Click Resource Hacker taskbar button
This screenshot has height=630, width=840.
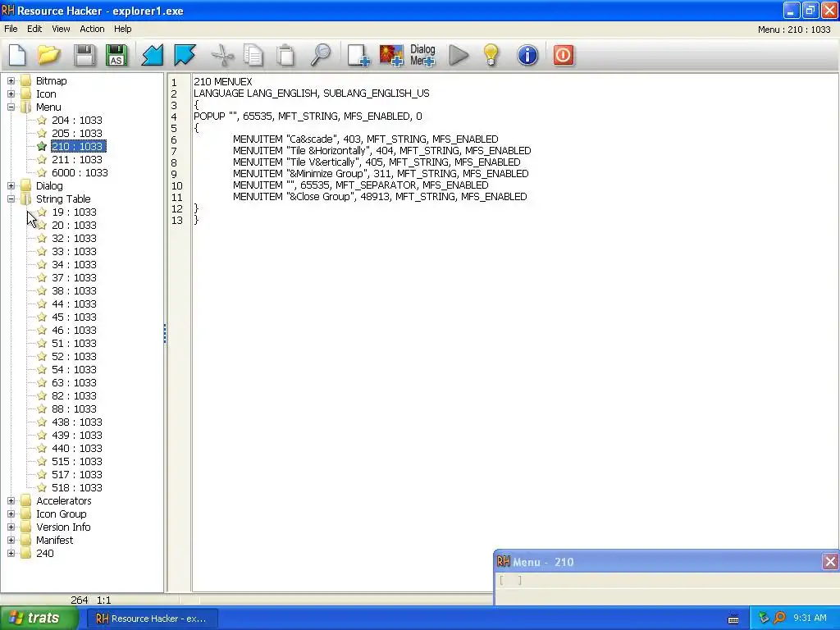(x=152, y=619)
